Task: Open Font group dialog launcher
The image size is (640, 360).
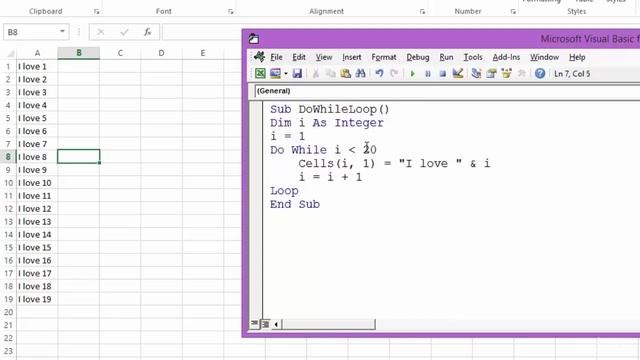Action: (x=231, y=11)
